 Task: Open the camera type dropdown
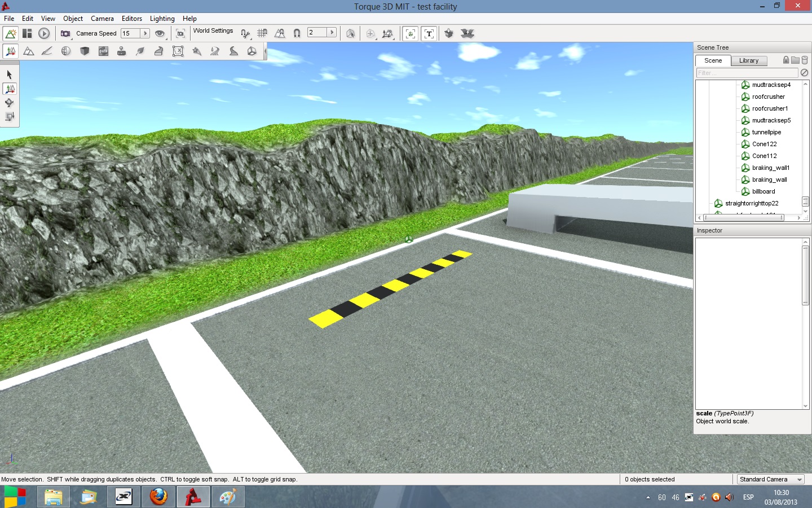point(66,33)
